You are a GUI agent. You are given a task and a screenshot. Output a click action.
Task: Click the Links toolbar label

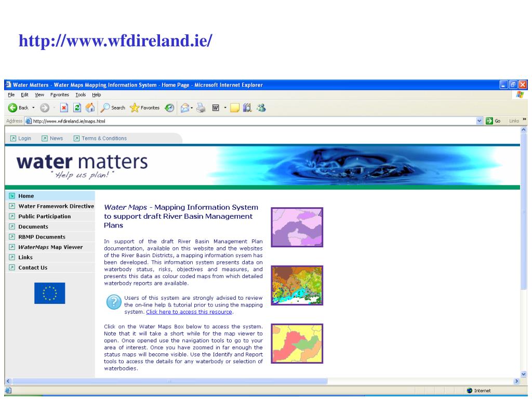(514, 121)
